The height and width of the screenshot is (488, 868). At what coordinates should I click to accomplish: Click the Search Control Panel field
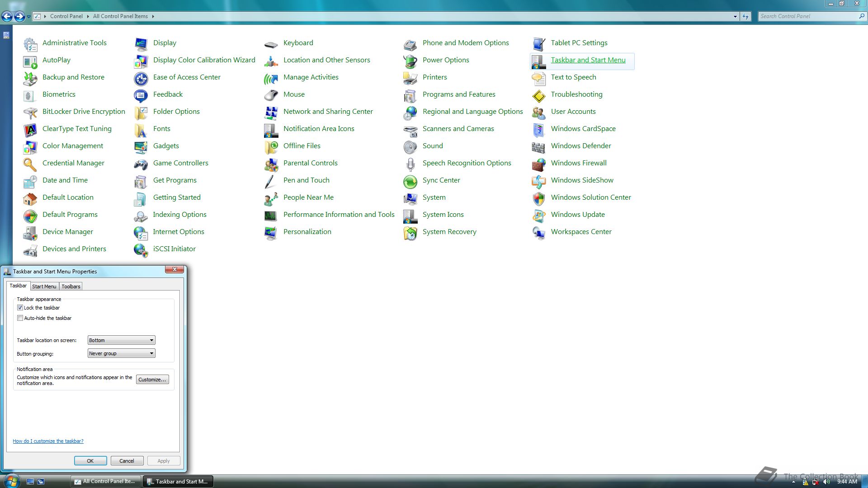click(x=811, y=16)
